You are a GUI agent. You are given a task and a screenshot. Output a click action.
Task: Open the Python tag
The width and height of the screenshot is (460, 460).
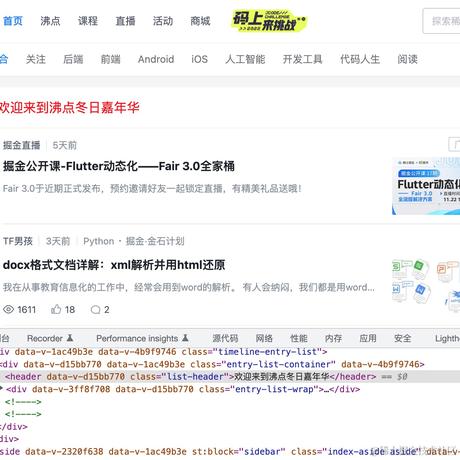point(99,241)
